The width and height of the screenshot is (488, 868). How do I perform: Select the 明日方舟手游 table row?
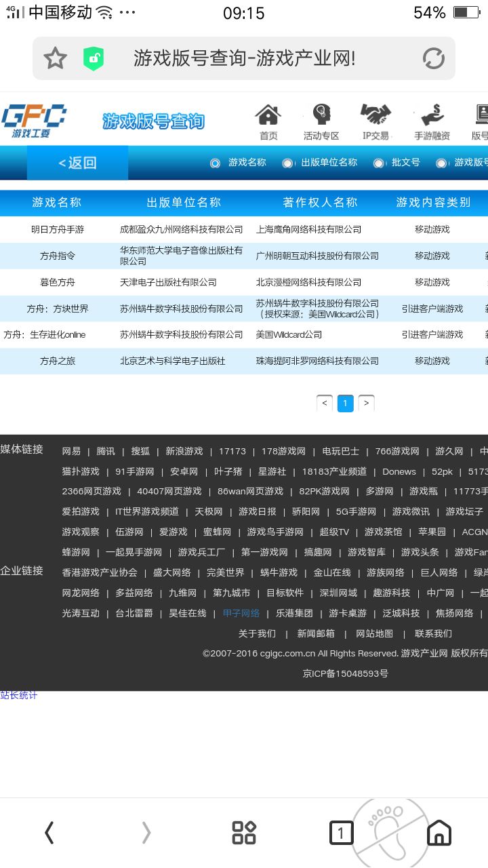[x=244, y=229]
